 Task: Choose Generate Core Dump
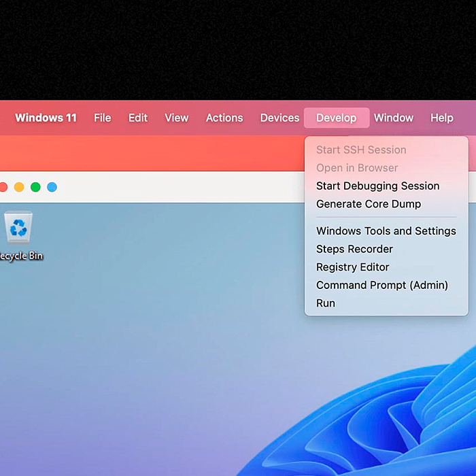pyautogui.click(x=368, y=204)
